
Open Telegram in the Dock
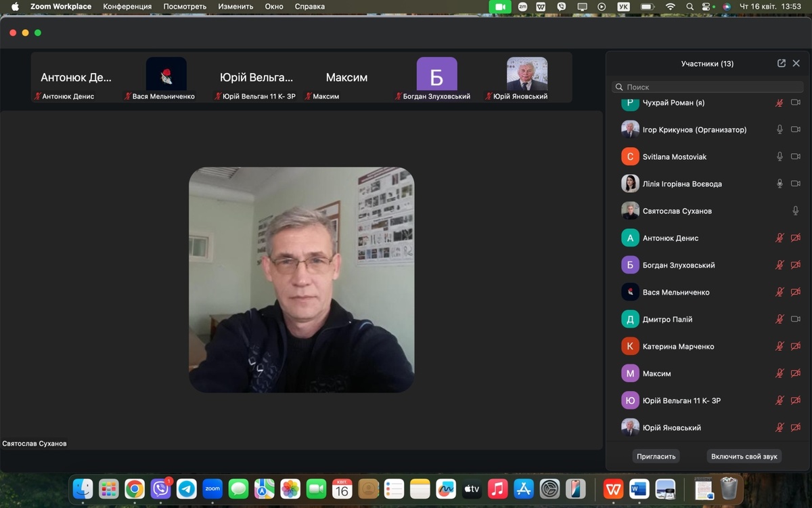click(x=187, y=488)
